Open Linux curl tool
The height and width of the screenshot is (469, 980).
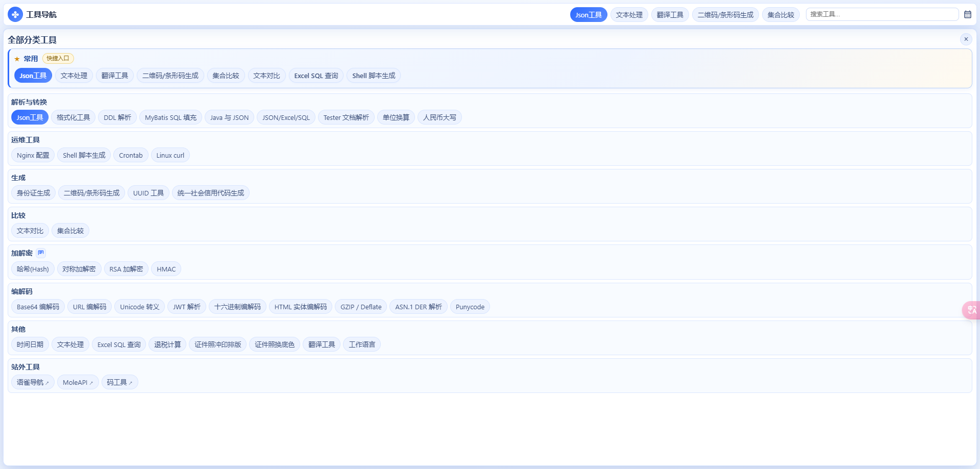pyautogui.click(x=170, y=155)
